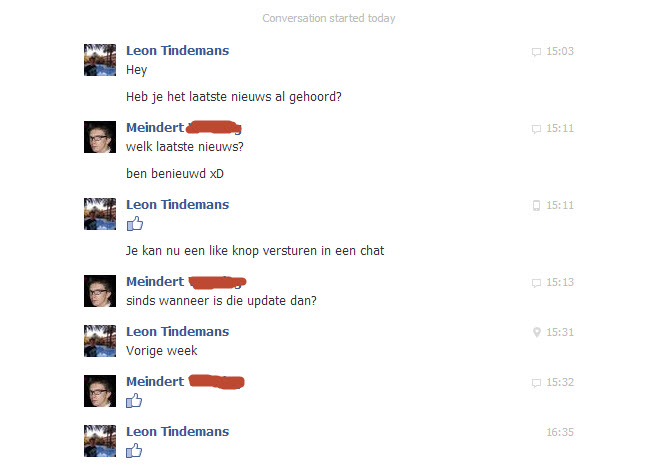Click the 16:35 timestamp
Viewport: 667px width, 473px height.
click(560, 433)
